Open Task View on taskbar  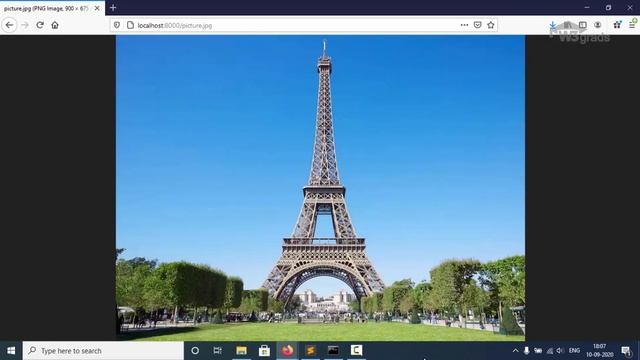point(218,351)
